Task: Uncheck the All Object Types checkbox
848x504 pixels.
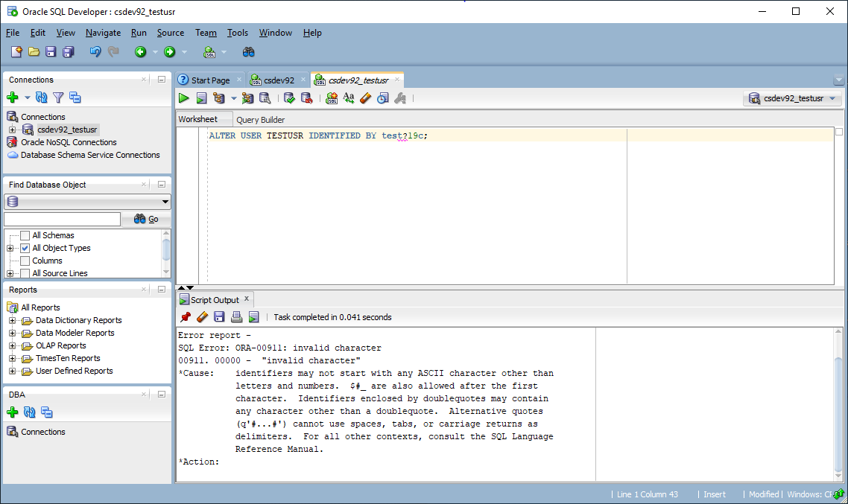Action: 25,249
